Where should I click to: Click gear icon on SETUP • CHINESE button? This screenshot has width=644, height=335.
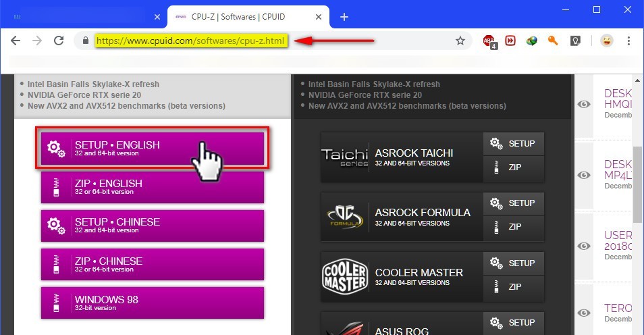click(56, 226)
